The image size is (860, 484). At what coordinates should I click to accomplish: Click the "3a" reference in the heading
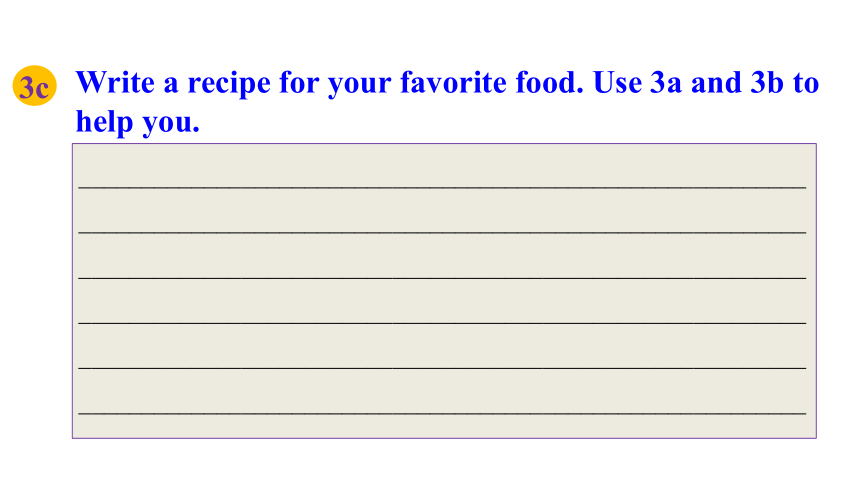(x=666, y=83)
